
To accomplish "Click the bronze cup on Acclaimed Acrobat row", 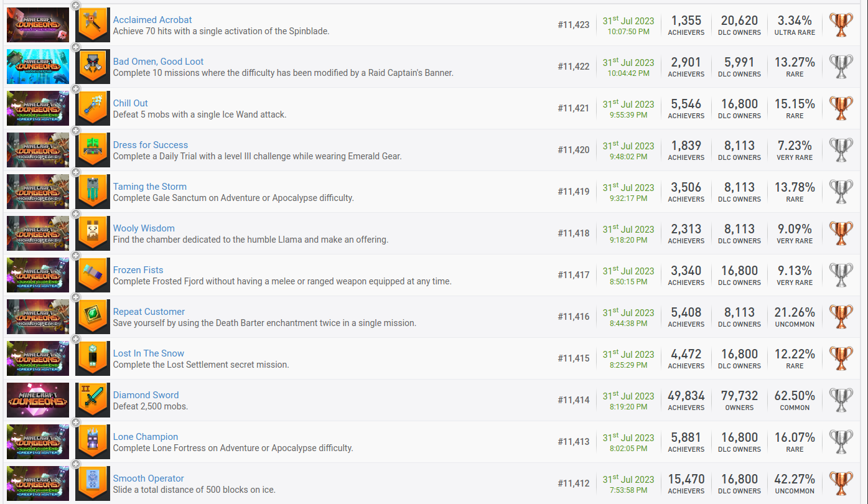I will click(x=841, y=25).
